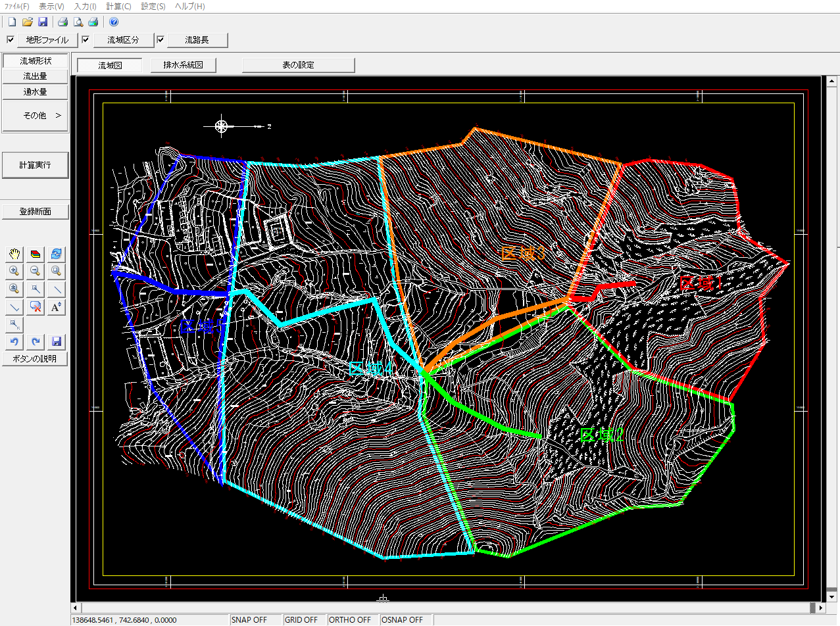Open the colored layers stack tool
Image resolution: width=840 pixels, height=626 pixels.
click(x=35, y=254)
